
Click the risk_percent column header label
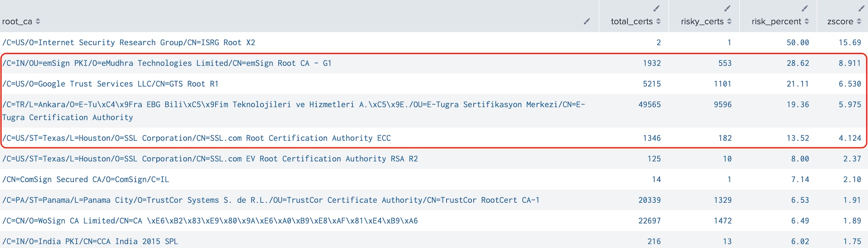coord(776,22)
